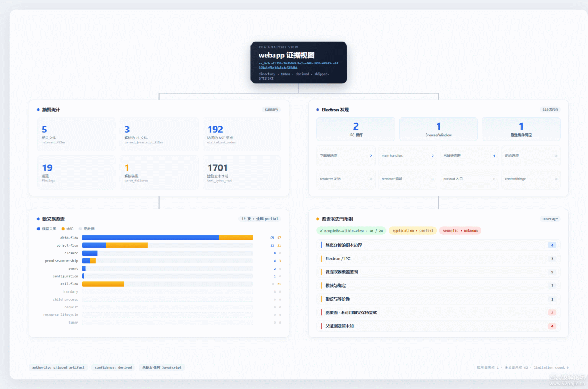Image resolution: width=588 pixels, height=389 pixels.
Task: Click the red 'semantic · unknown' pill
Action: tap(460, 230)
